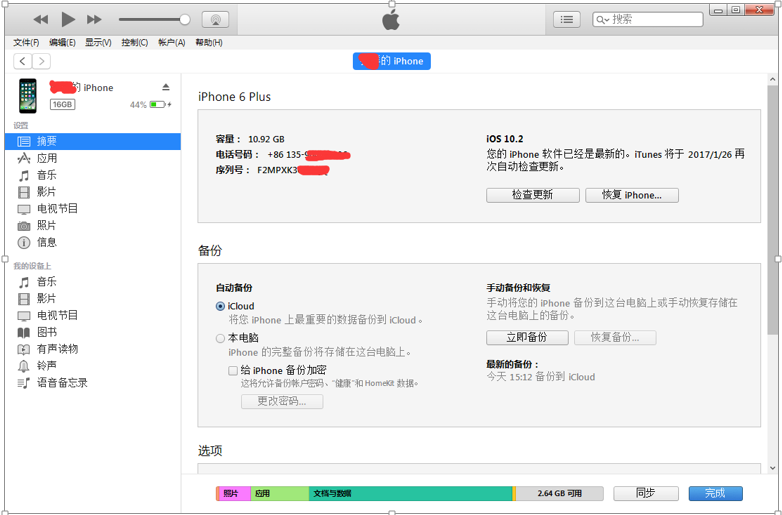Open the list view icon in top bar
The width and height of the screenshot is (782, 515).
coord(567,19)
